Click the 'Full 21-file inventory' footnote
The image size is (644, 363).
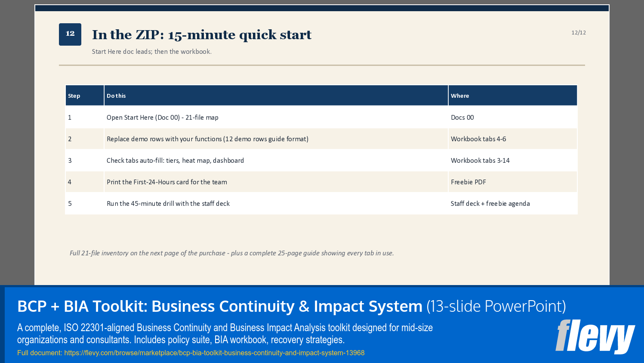pos(231,253)
